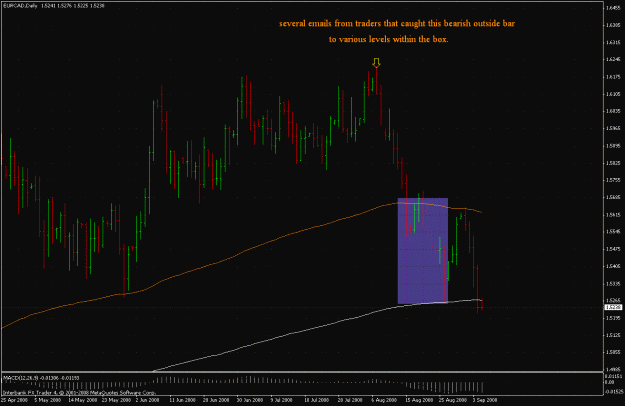Click the 14 May 2008 date label
625x406 pixels.
[x=82, y=400]
